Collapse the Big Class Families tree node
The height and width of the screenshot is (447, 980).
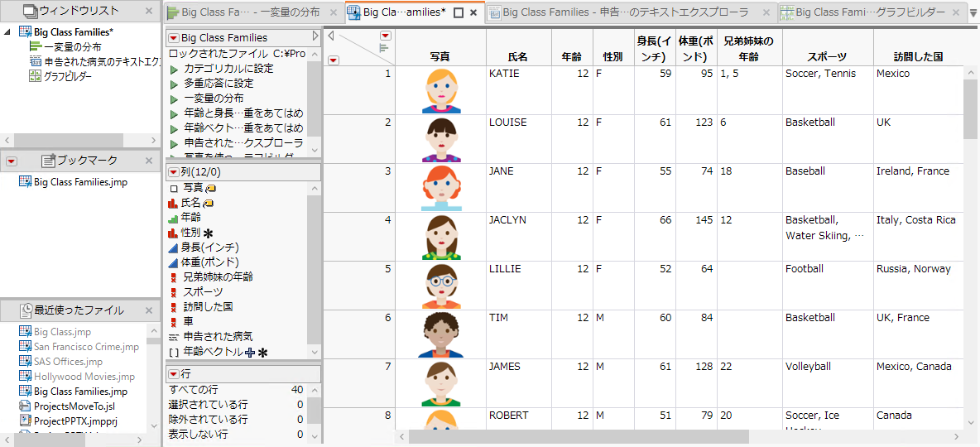[7, 31]
